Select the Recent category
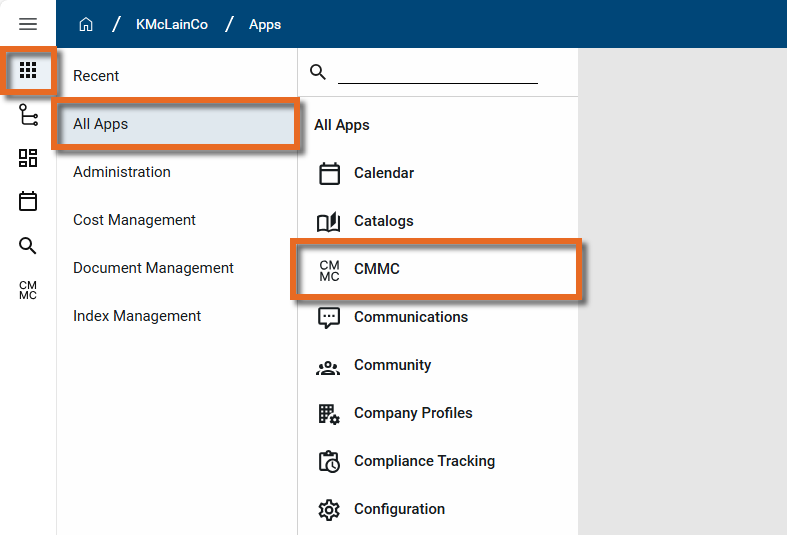The image size is (787, 535). [x=96, y=76]
